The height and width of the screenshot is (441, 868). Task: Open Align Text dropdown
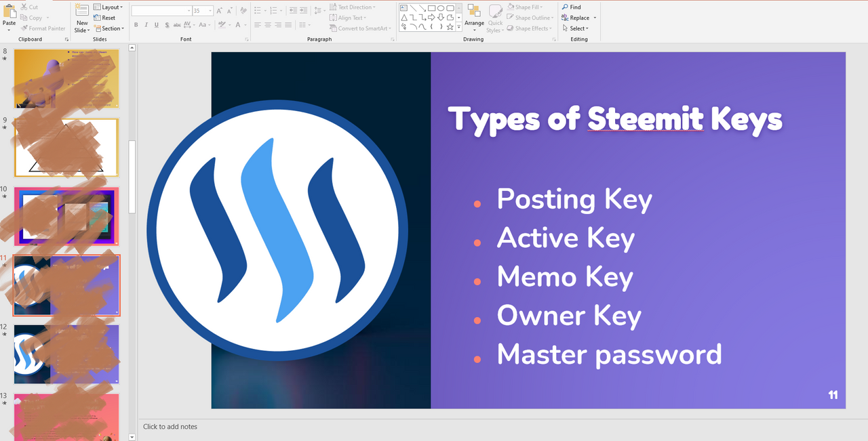coord(348,18)
